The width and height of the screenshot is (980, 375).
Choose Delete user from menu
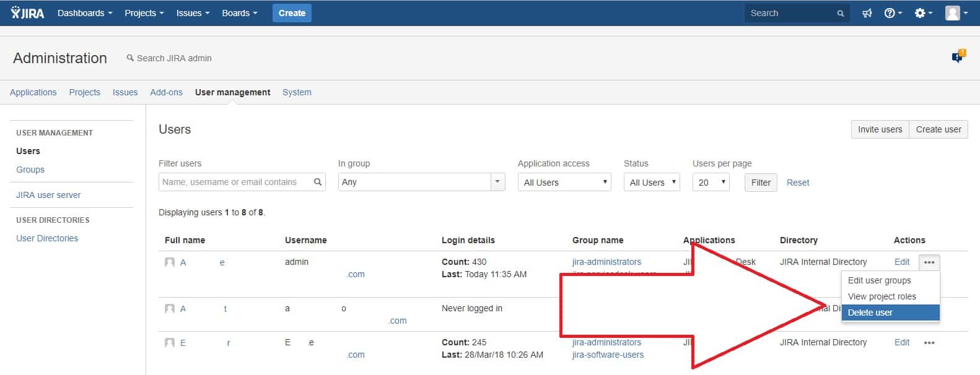(890, 312)
